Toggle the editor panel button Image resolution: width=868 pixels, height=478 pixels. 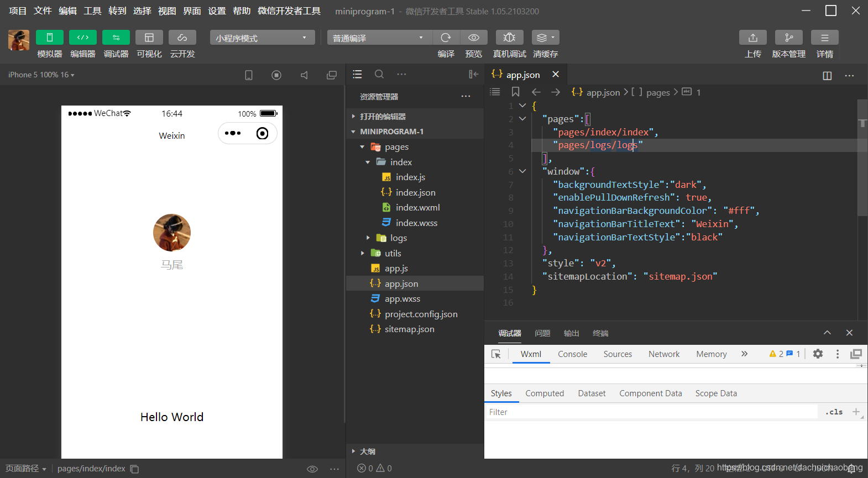click(83, 38)
